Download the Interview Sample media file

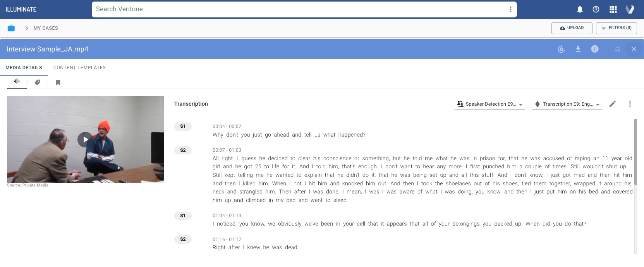578,49
